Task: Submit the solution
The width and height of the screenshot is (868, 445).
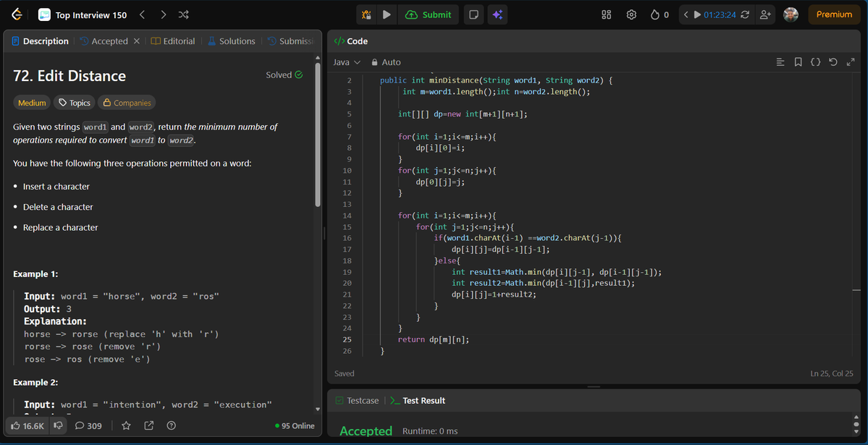Action: [x=429, y=15]
